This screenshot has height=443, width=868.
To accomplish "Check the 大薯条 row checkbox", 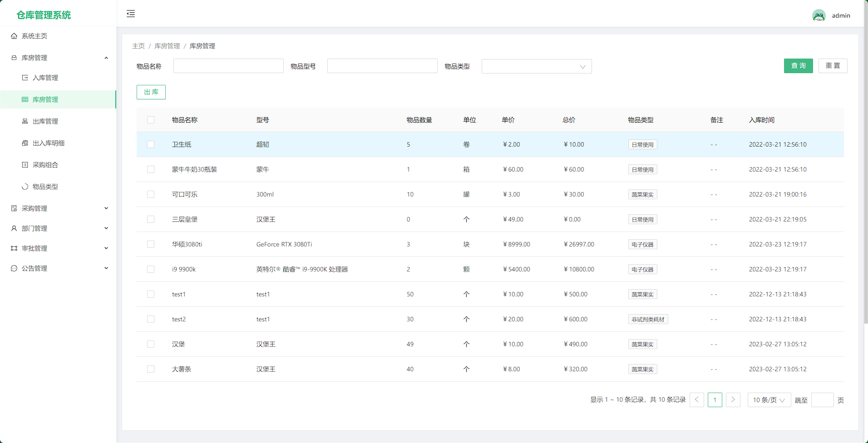I will 151,369.
